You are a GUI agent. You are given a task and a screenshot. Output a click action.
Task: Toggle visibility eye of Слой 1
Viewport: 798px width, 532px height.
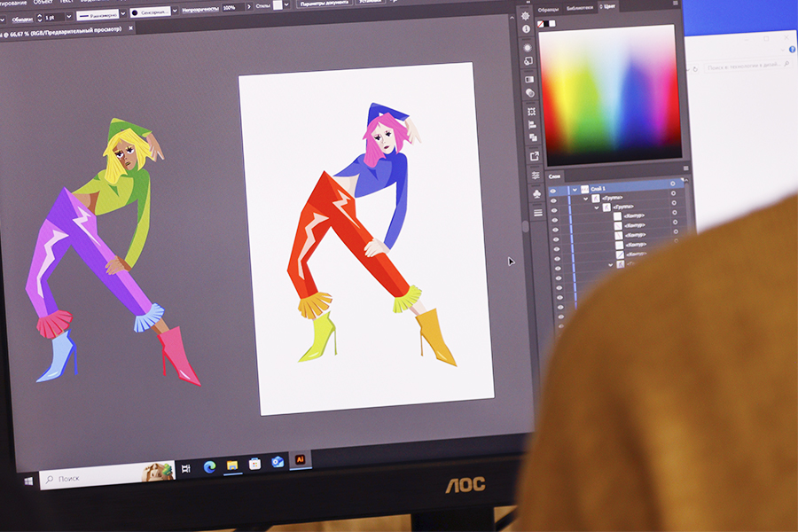pos(553,189)
